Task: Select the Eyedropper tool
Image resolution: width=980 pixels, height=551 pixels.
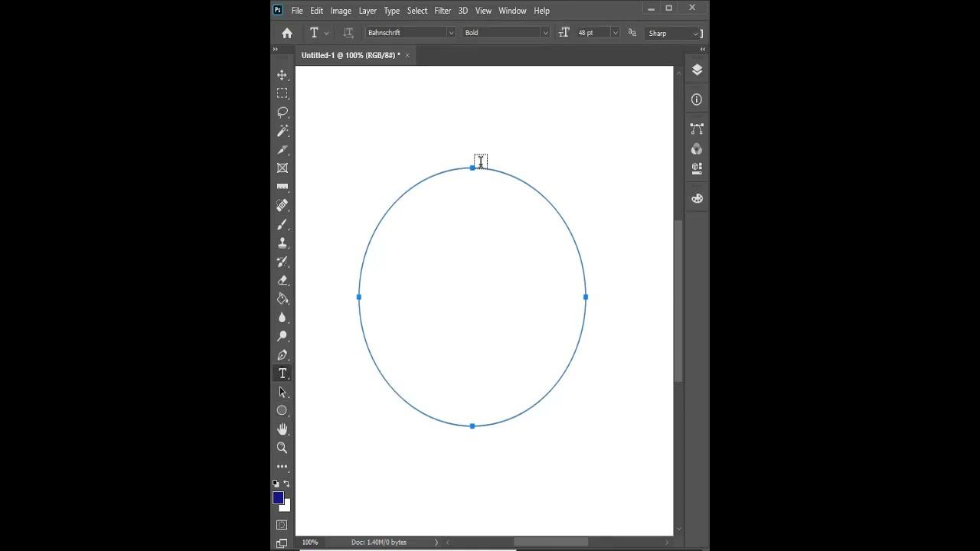Action: point(283,149)
